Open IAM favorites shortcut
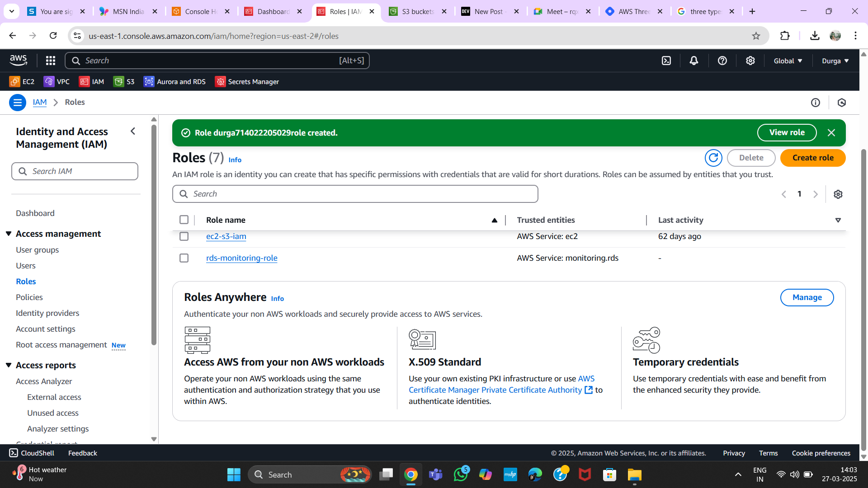 (x=91, y=82)
